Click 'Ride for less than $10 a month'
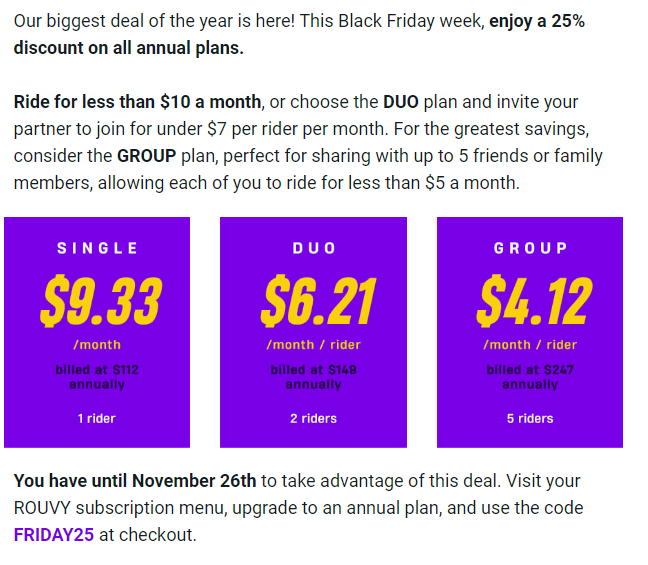The height and width of the screenshot is (565, 648). tap(137, 102)
